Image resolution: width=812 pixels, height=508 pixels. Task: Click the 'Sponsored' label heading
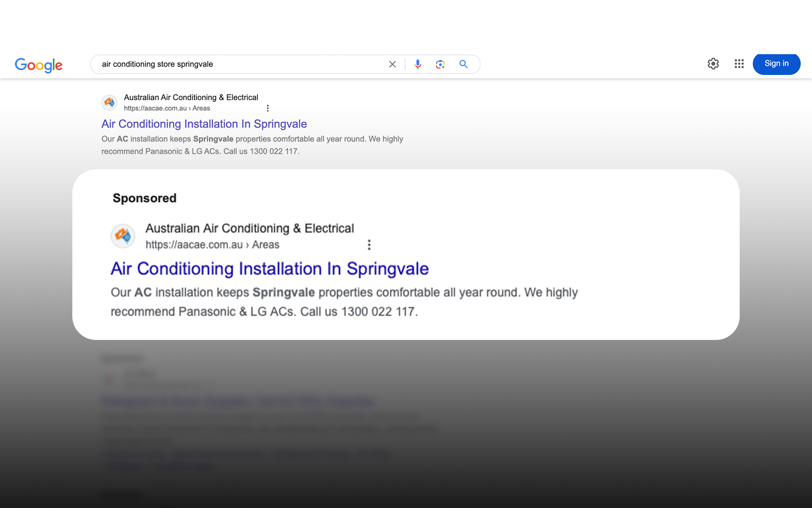[145, 198]
